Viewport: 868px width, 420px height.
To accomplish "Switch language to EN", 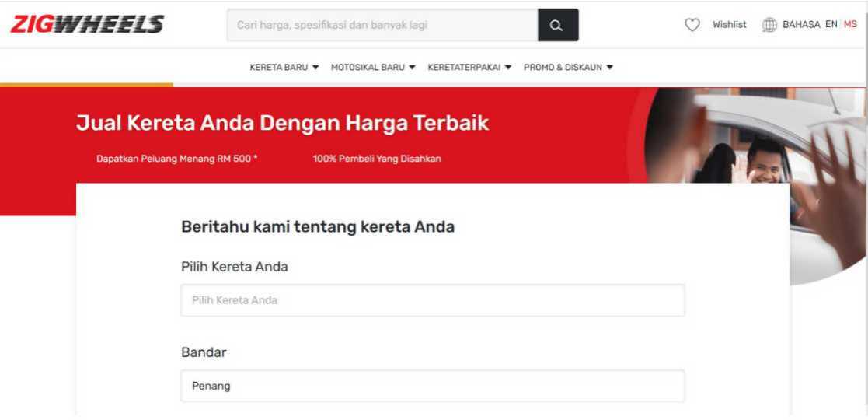I will [831, 25].
